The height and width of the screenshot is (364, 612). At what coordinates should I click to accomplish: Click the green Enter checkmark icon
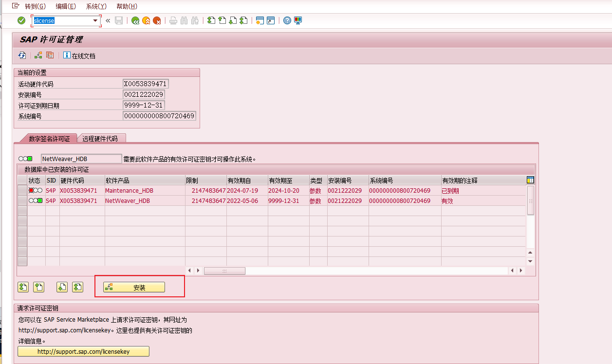(x=21, y=20)
